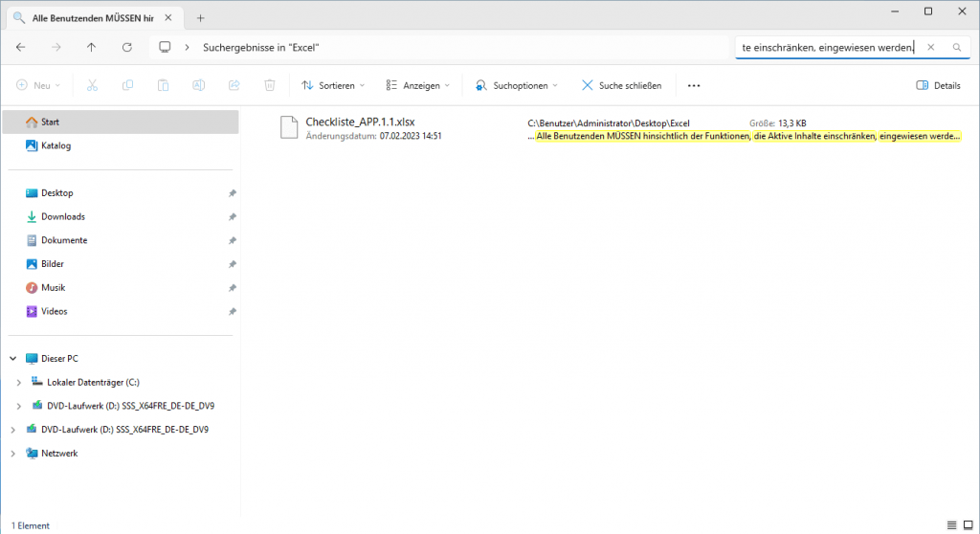Open Katalog in the navigation pane
The width and height of the screenshot is (980, 534).
point(56,145)
